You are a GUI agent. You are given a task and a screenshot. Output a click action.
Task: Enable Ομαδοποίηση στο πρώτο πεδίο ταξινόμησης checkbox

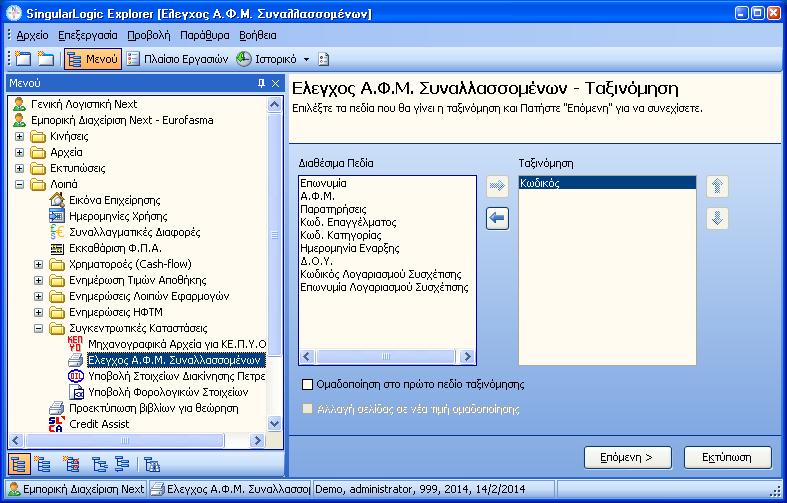click(x=307, y=385)
